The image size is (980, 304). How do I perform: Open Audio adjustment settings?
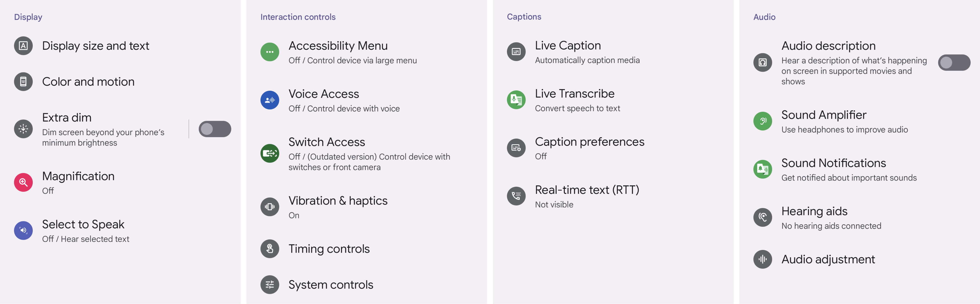[860, 260]
